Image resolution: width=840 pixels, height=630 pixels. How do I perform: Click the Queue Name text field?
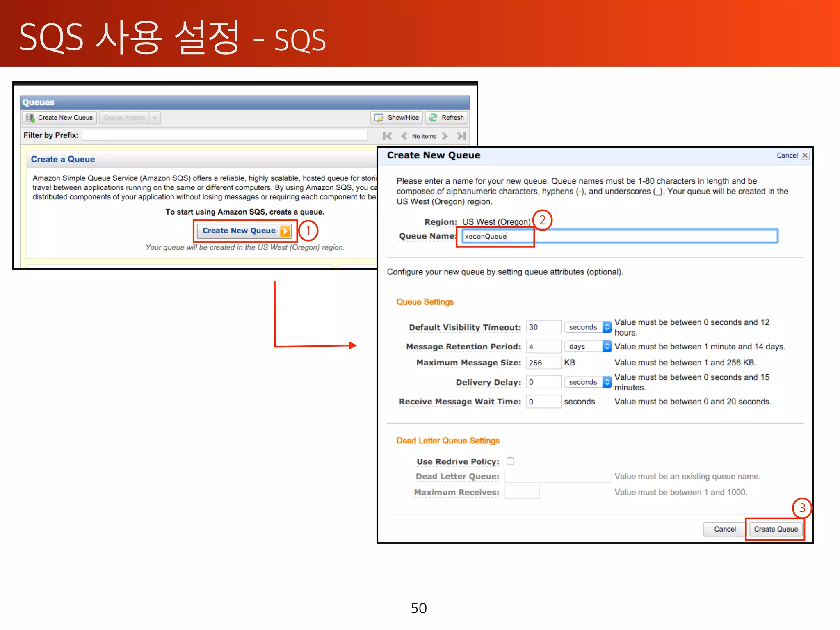tap(620, 236)
